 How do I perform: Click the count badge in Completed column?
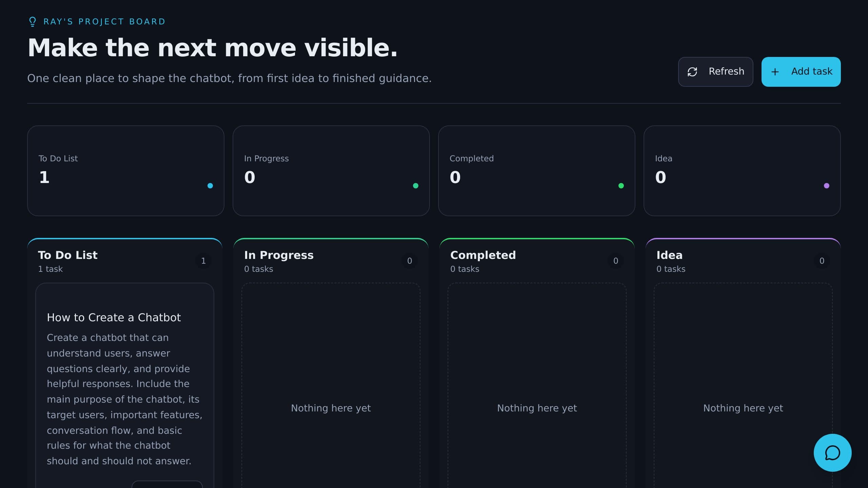coord(615,261)
